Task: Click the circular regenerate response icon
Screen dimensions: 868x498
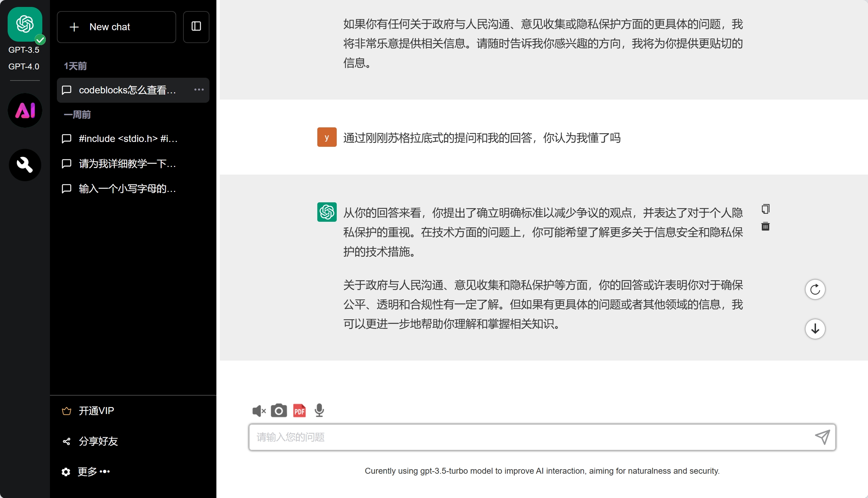Action: coord(815,289)
